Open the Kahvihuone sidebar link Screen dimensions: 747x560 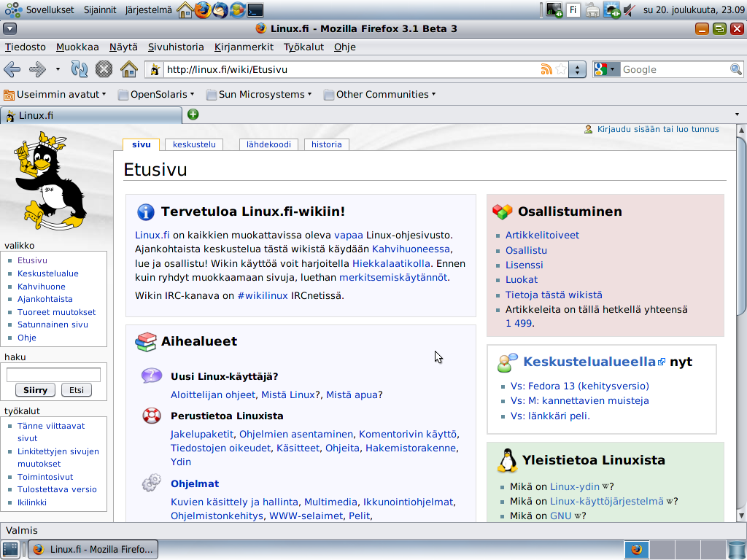pyautogui.click(x=42, y=287)
